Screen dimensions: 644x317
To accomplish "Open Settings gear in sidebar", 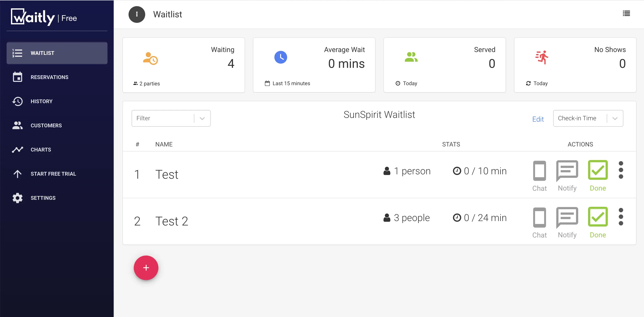I will tap(57, 198).
